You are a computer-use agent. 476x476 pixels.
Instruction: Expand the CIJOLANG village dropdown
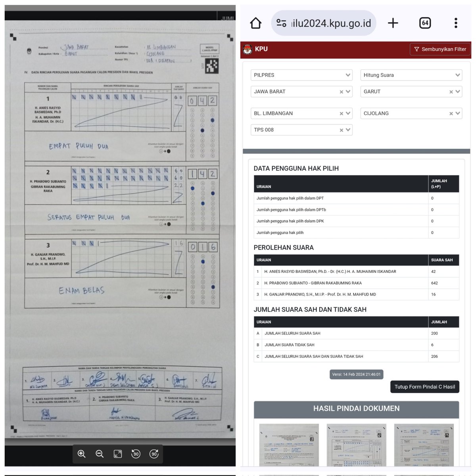(x=458, y=113)
